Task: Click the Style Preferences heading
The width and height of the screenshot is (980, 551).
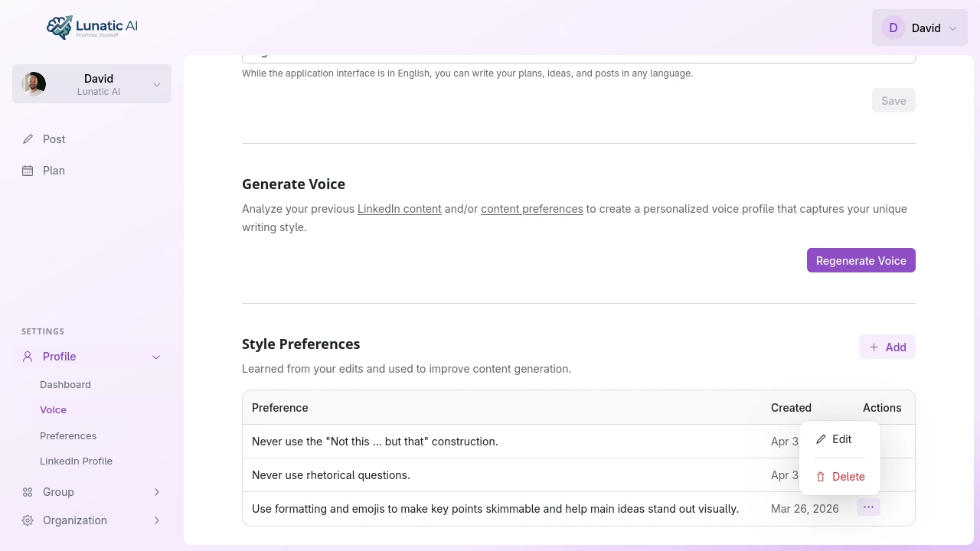Action: tap(301, 344)
